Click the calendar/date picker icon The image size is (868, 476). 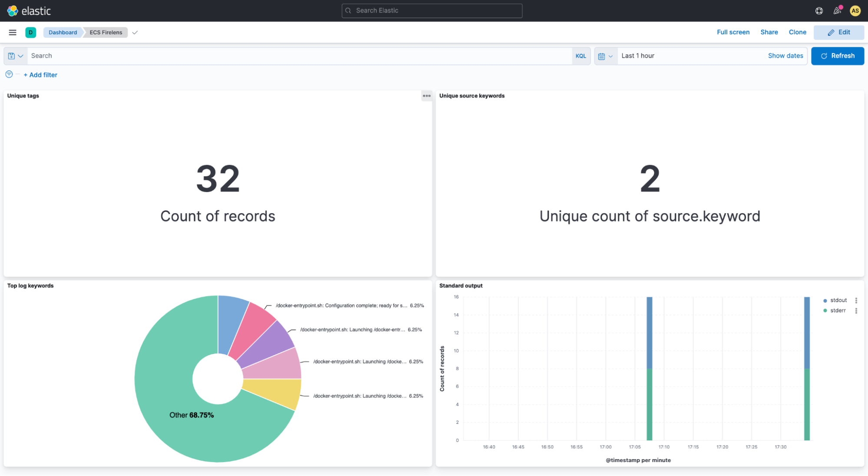click(x=602, y=56)
